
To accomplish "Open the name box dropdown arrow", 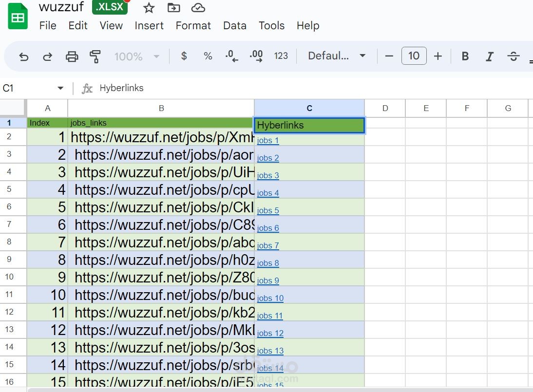I will (60, 88).
